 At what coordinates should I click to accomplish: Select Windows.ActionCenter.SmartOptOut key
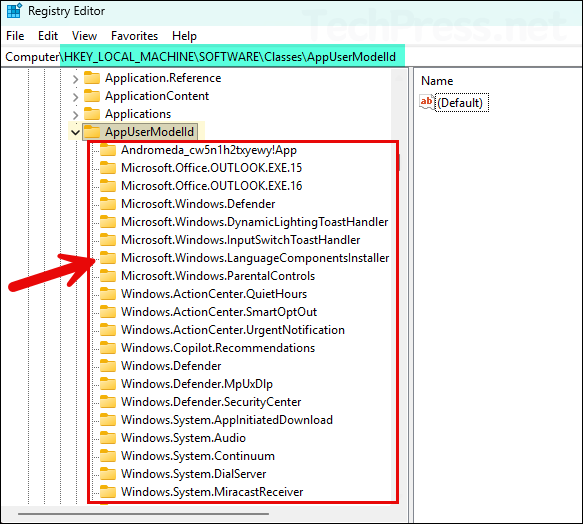tap(219, 312)
